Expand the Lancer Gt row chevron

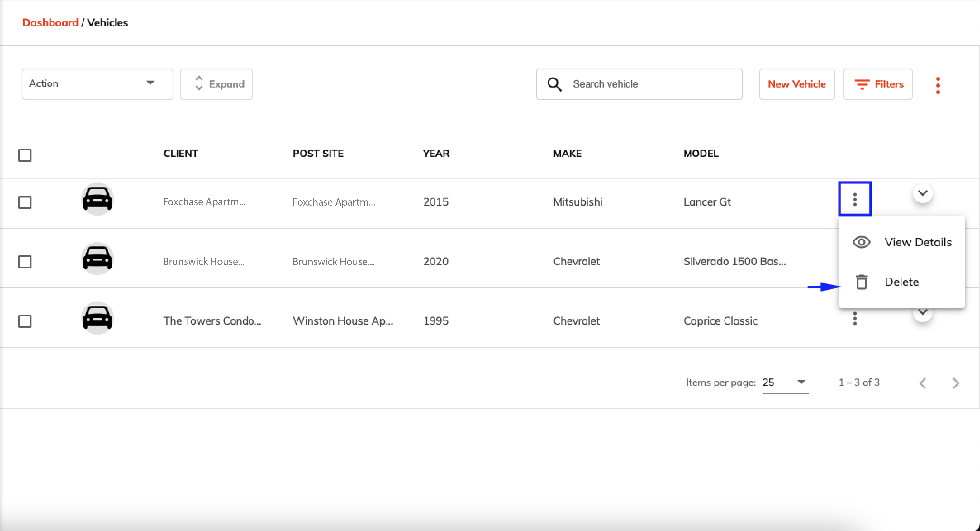[x=922, y=193]
